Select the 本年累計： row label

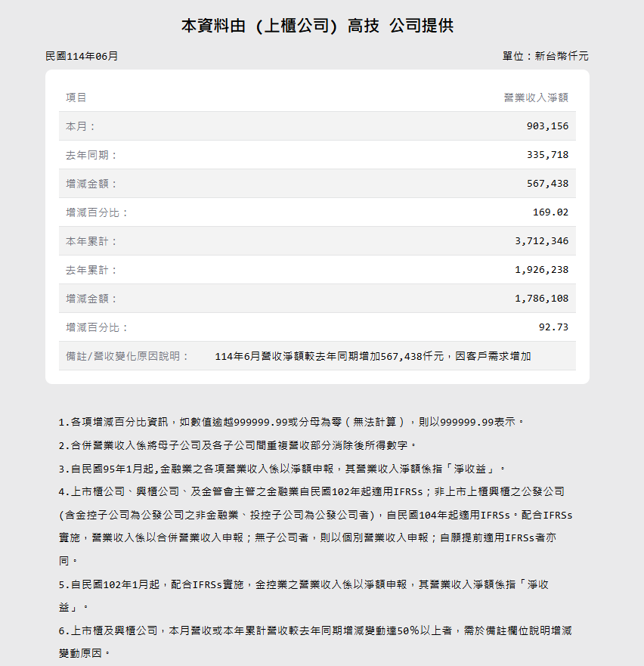(x=91, y=241)
